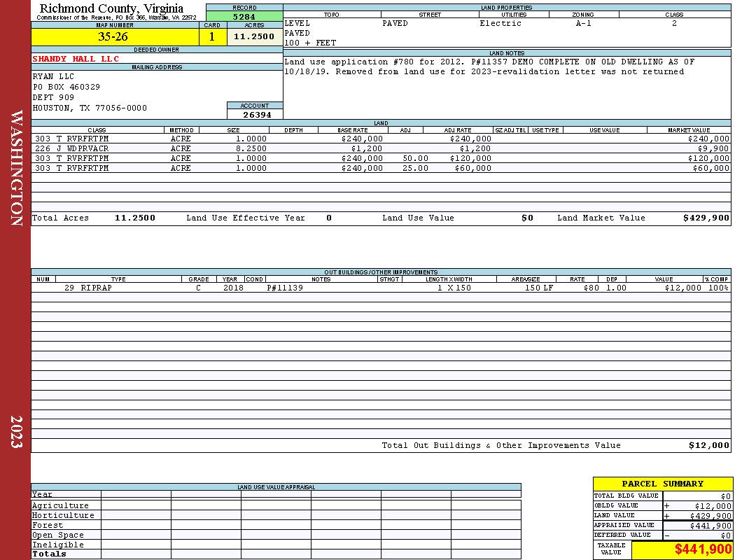
Task: Select mailing address line RYAN LLC
Action: 53,76
